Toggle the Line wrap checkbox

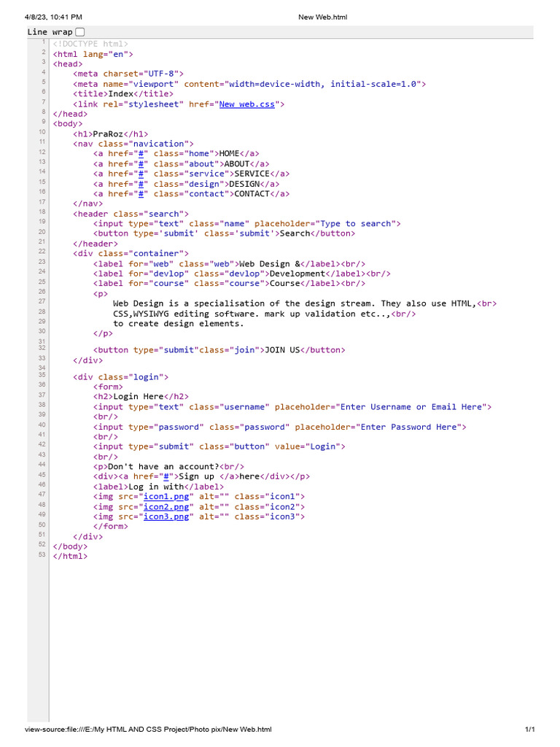click(x=80, y=31)
